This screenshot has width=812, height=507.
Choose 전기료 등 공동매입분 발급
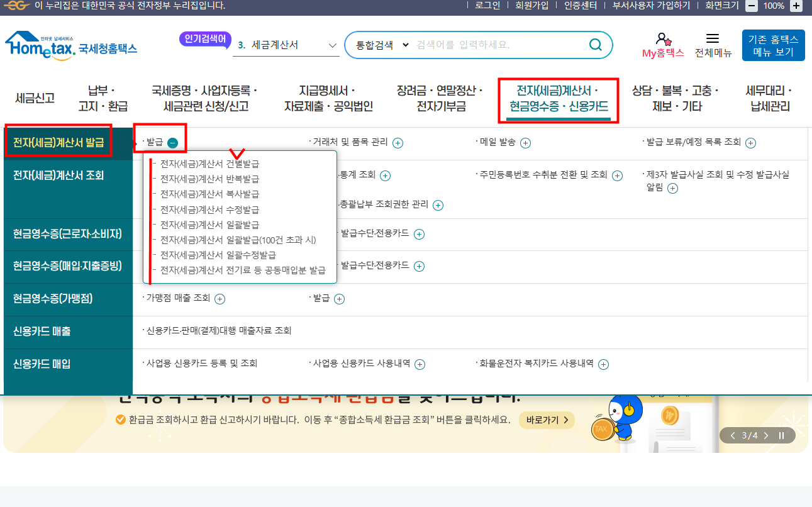pos(243,270)
